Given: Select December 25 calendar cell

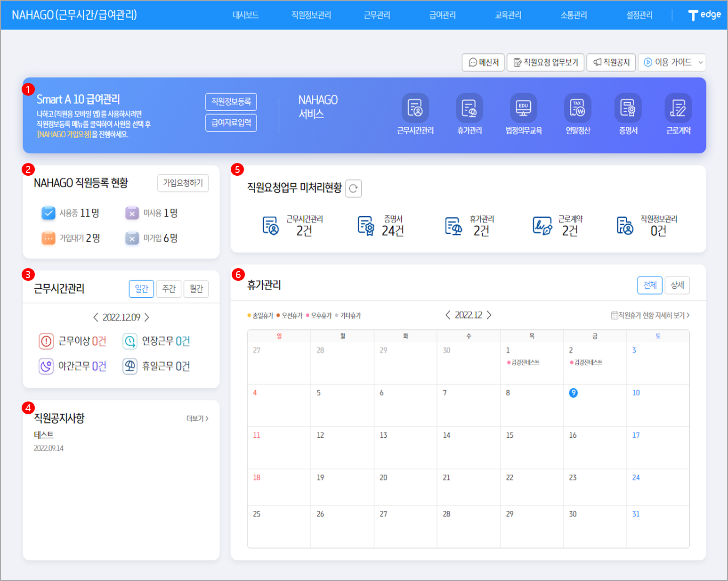Looking at the screenshot, I should [x=279, y=527].
